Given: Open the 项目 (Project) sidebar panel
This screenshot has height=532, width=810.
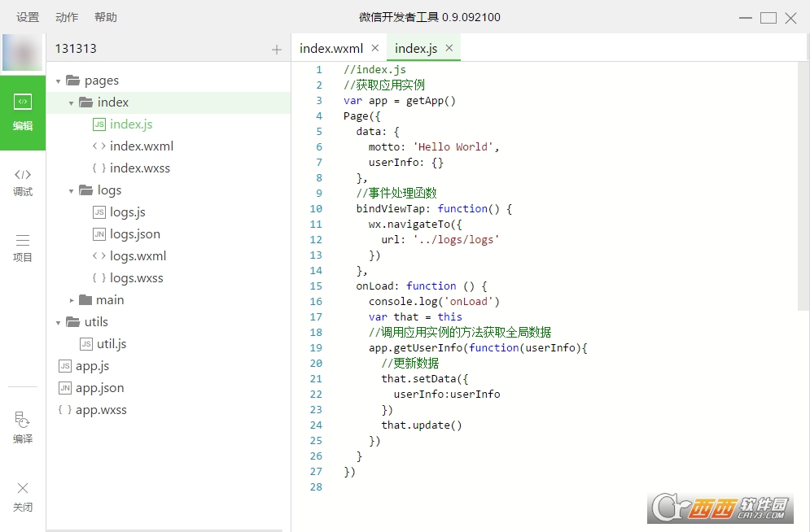Looking at the screenshot, I should 23,248.
